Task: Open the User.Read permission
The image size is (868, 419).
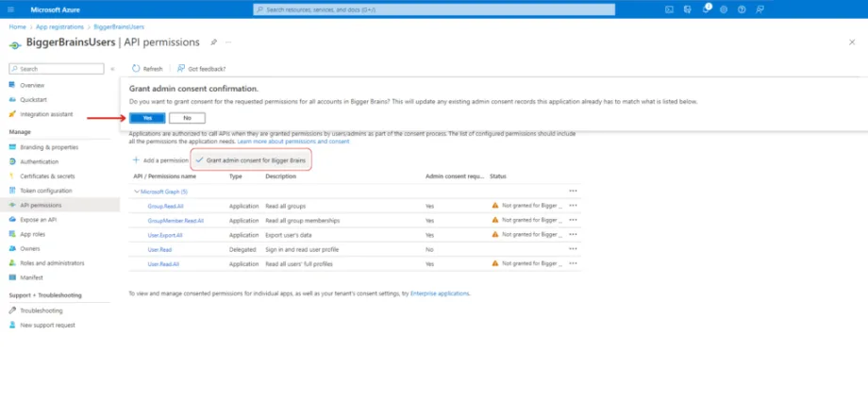Action: pos(159,250)
